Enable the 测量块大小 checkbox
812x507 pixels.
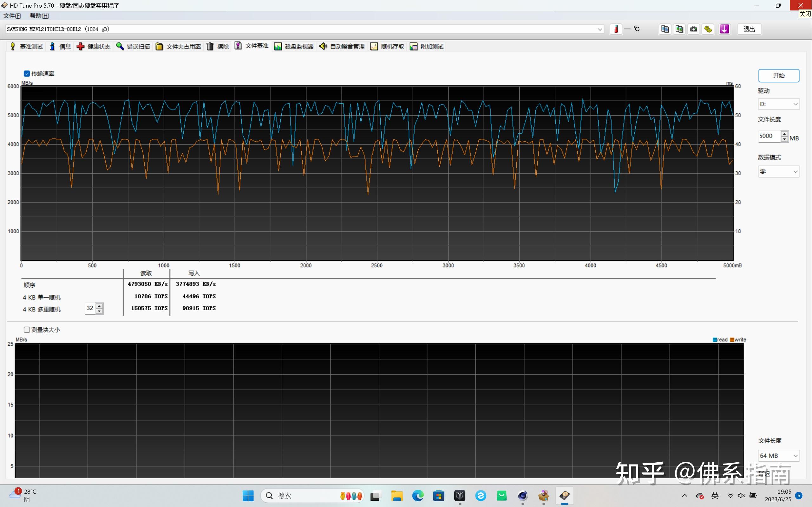(27, 330)
